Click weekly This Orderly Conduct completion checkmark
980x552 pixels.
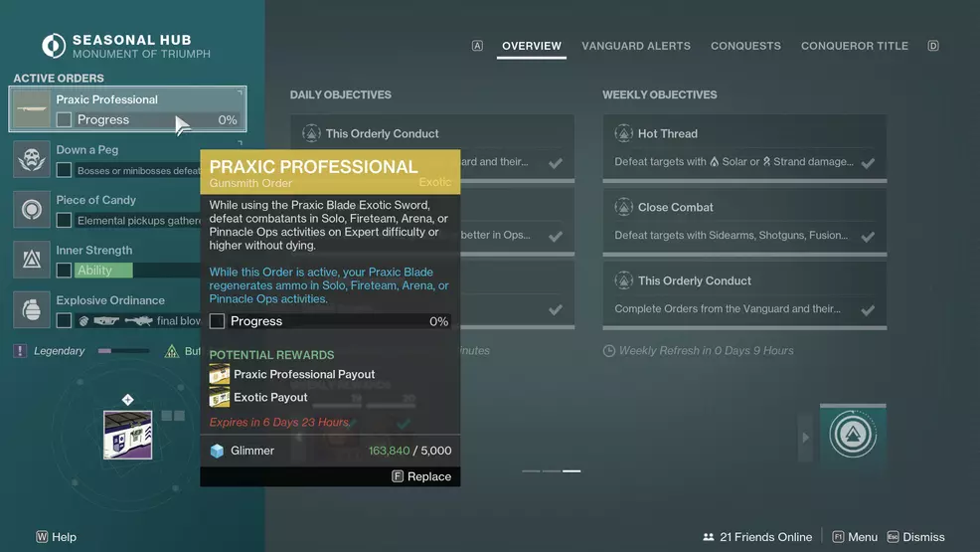868,310
